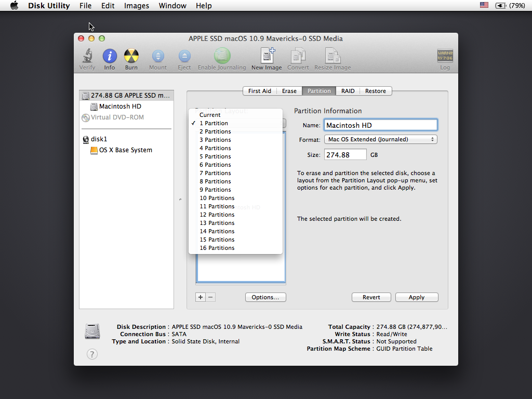Choose 11 Partitions layout option
Viewport: 532px width, 399px height.
point(235,206)
